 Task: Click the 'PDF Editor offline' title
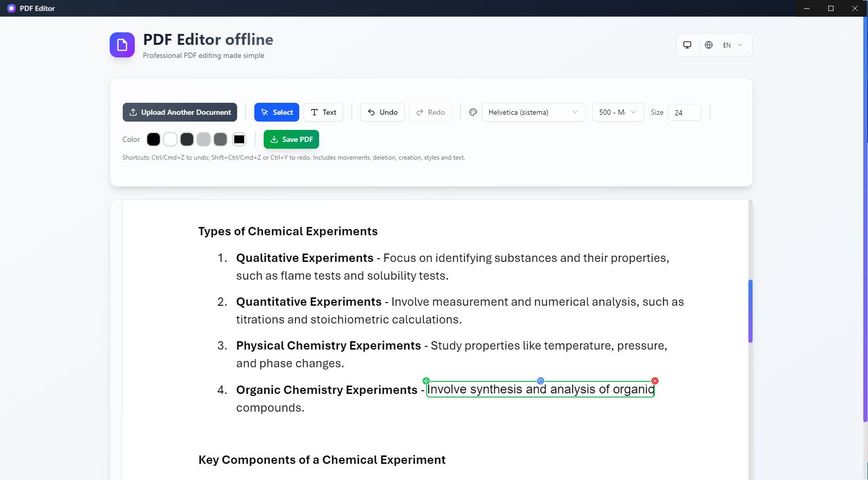pos(208,40)
